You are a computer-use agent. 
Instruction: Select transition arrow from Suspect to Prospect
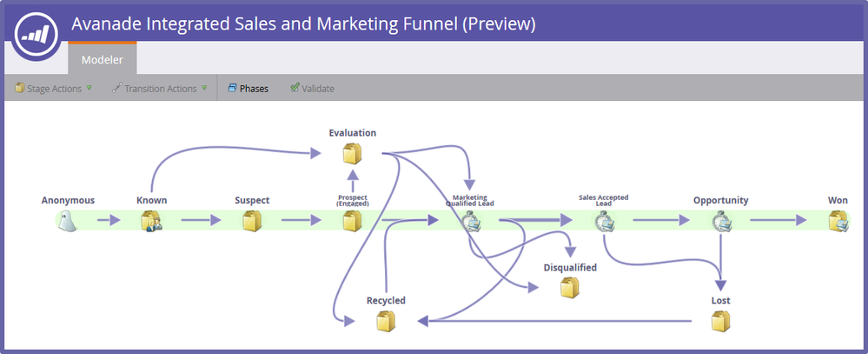tap(301, 220)
